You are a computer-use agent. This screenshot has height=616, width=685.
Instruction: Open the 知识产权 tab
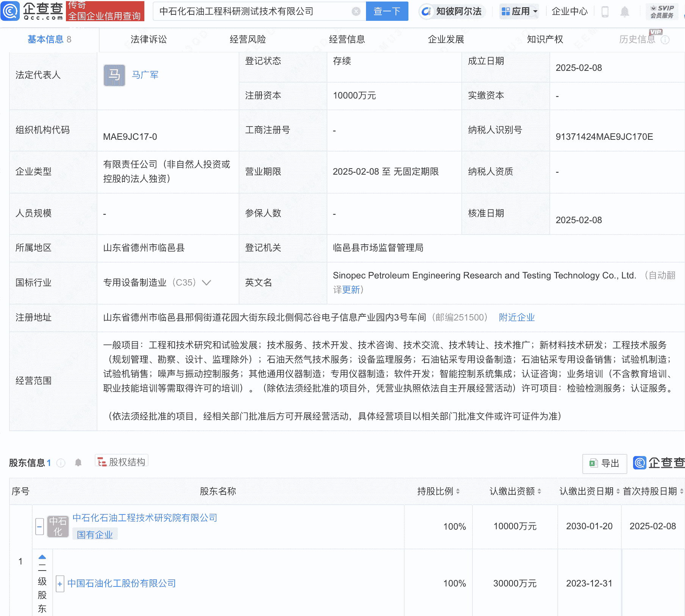[544, 39]
